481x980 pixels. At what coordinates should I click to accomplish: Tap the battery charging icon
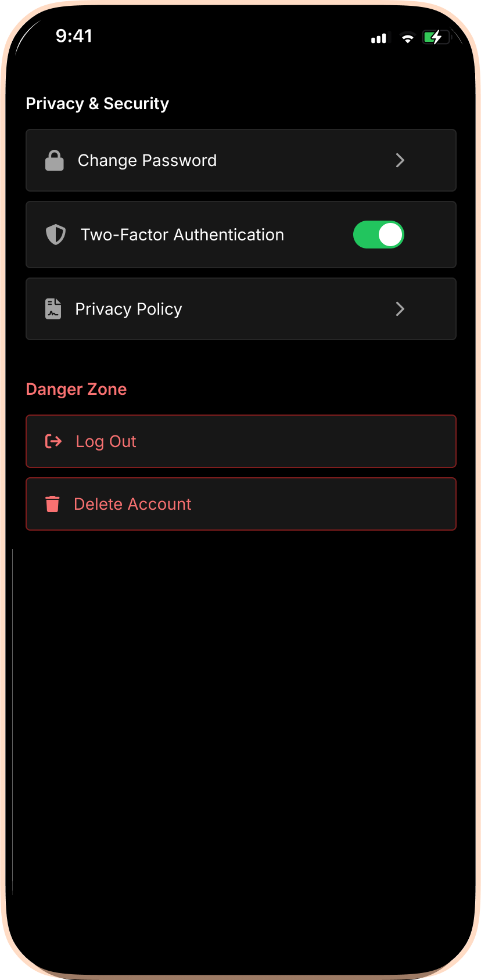click(x=436, y=38)
